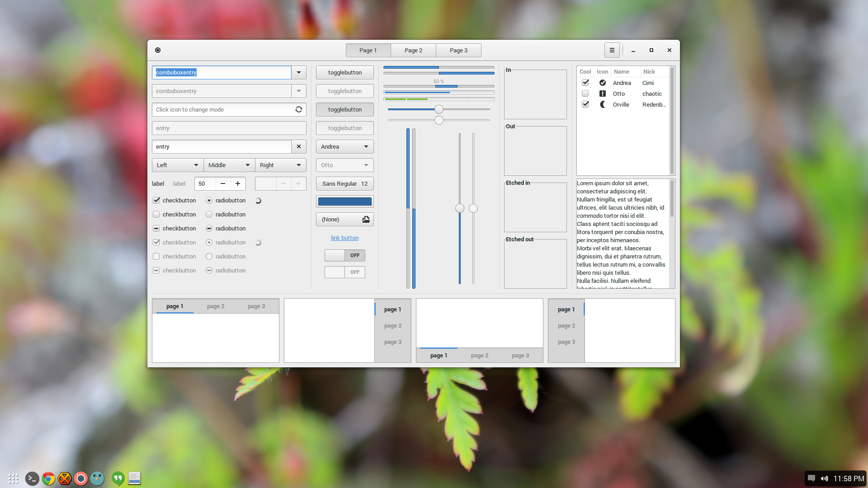
Task: Click the selected comboboxentry text field
Action: tap(222, 72)
